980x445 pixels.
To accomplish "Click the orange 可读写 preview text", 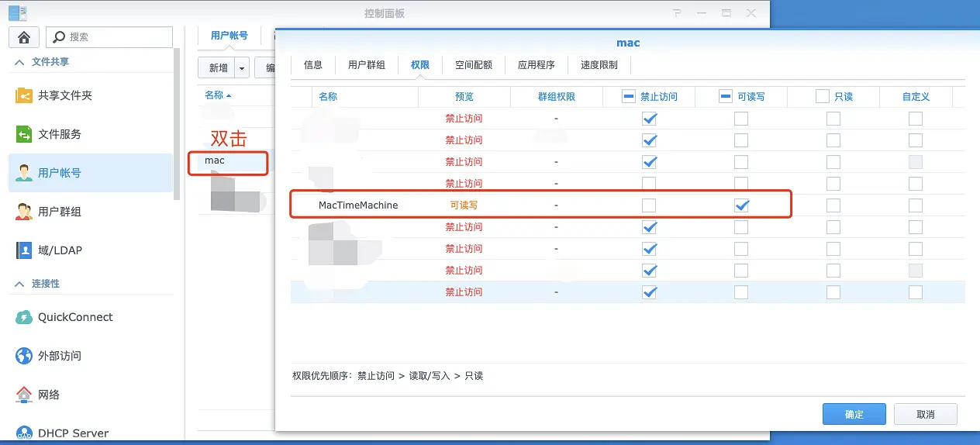I will point(464,205).
